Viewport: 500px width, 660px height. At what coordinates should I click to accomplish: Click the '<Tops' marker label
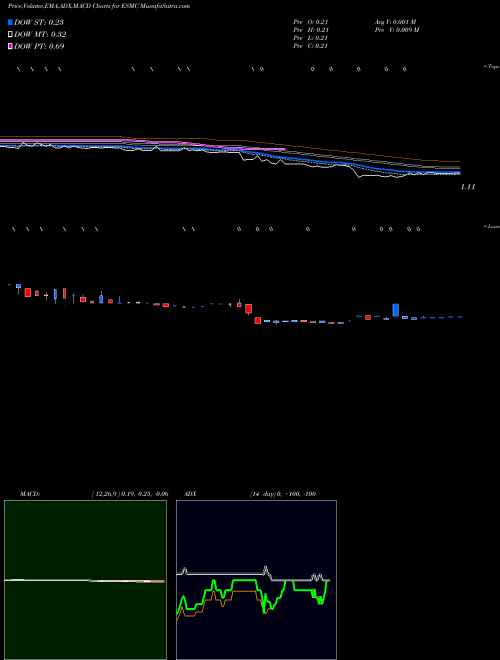click(x=491, y=67)
